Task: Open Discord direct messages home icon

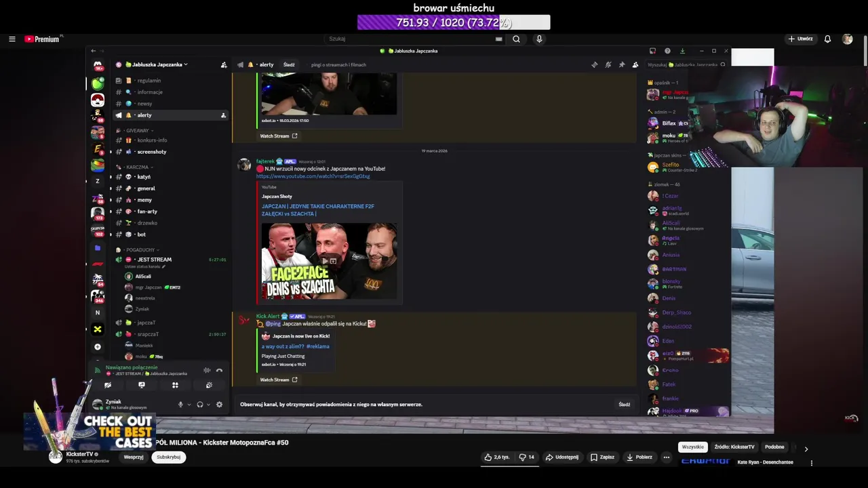Action: click(98, 66)
